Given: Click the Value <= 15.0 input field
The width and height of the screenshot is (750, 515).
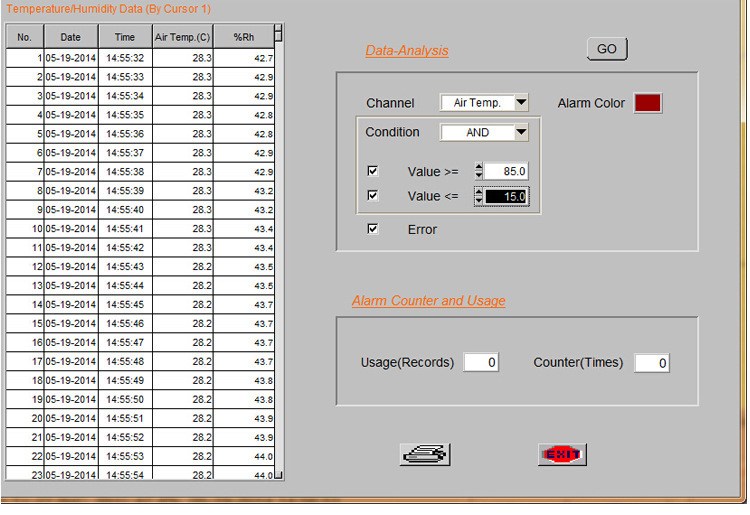Looking at the screenshot, I should point(506,197).
